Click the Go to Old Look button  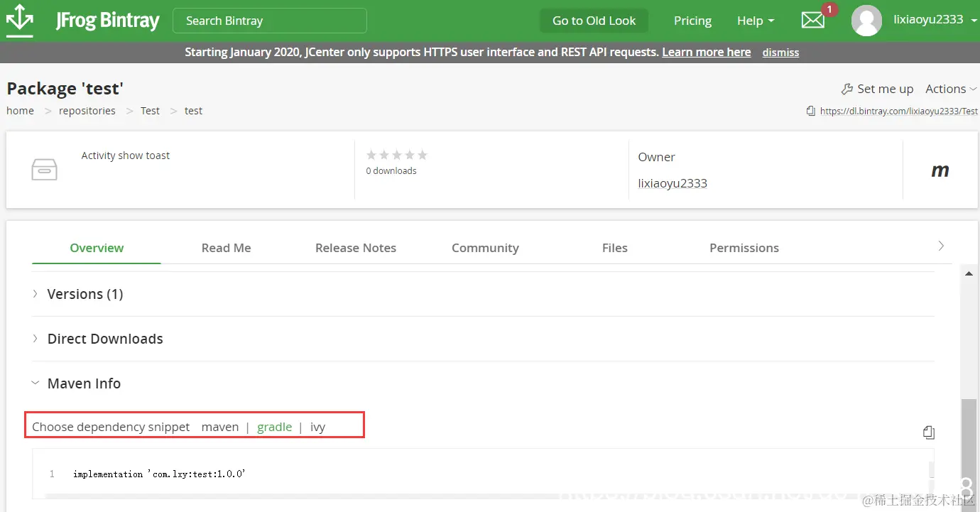(594, 21)
